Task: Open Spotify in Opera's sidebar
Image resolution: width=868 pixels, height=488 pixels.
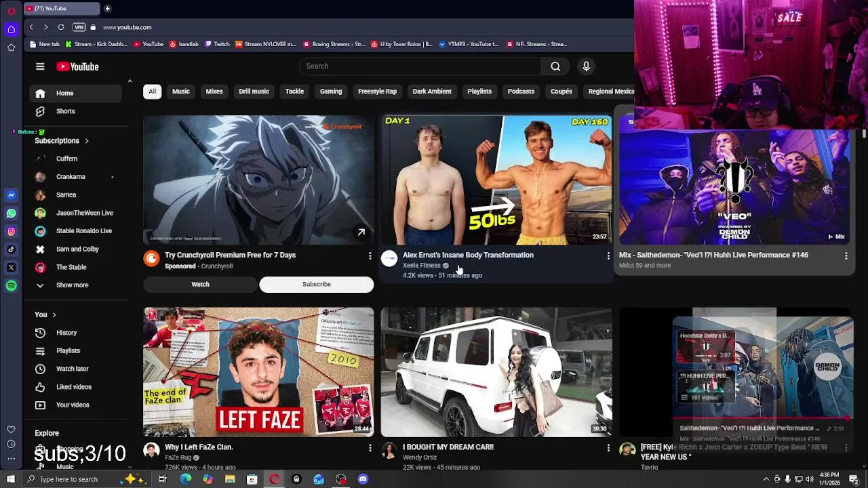Action: [x=11, y=285]
